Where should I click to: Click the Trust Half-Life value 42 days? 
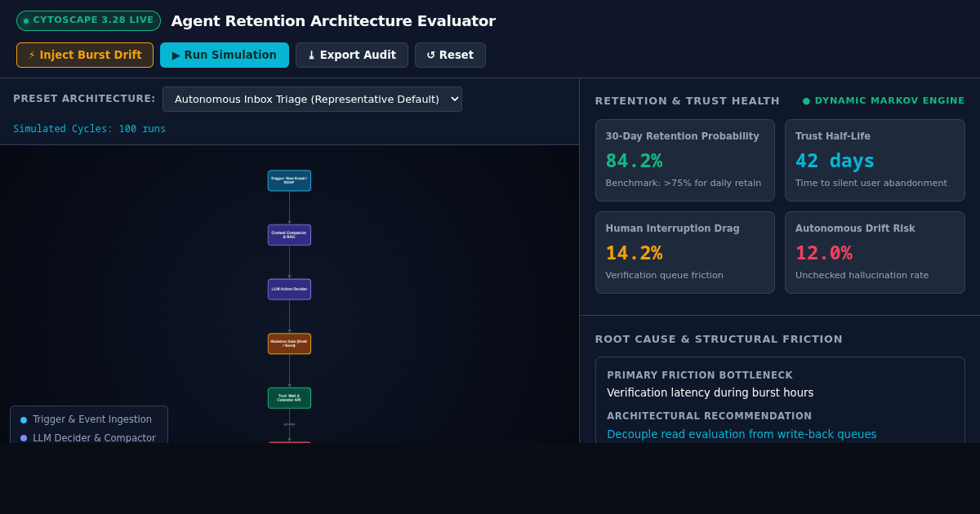tap(835, 161)
